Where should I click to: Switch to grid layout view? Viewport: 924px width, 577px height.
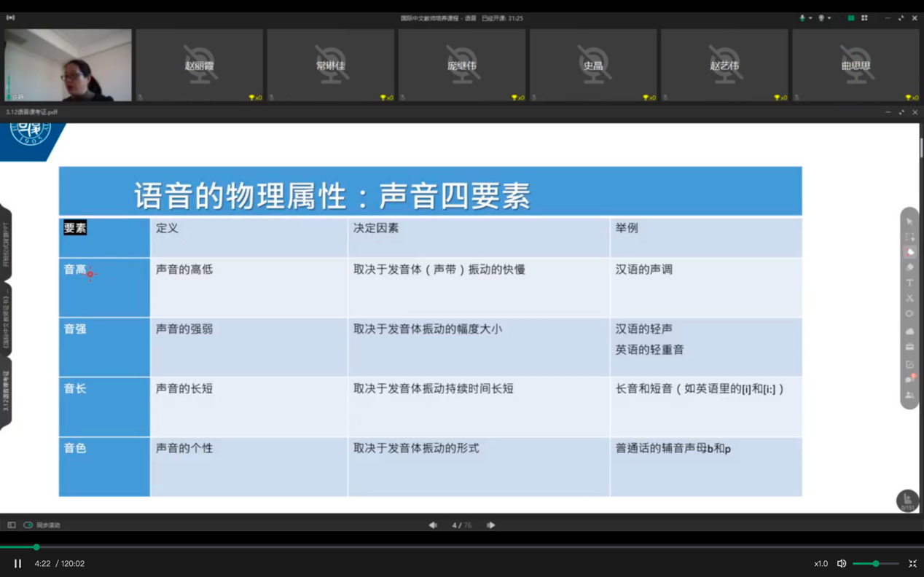click(864, 18)
